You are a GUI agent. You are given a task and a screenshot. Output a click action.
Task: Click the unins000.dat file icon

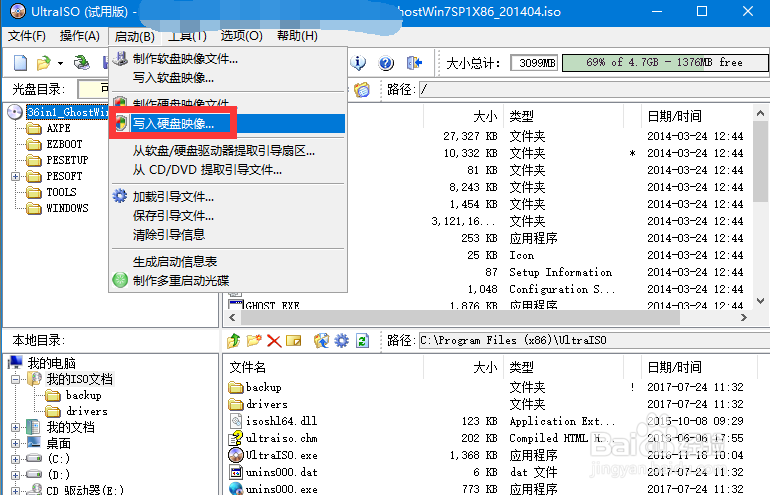click(236, 472)
